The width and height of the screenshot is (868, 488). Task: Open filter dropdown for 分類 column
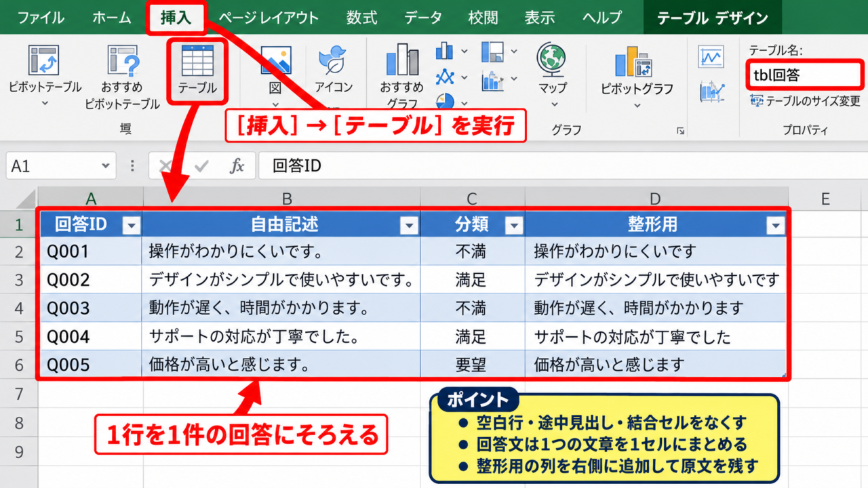click(x=514, y=226)
